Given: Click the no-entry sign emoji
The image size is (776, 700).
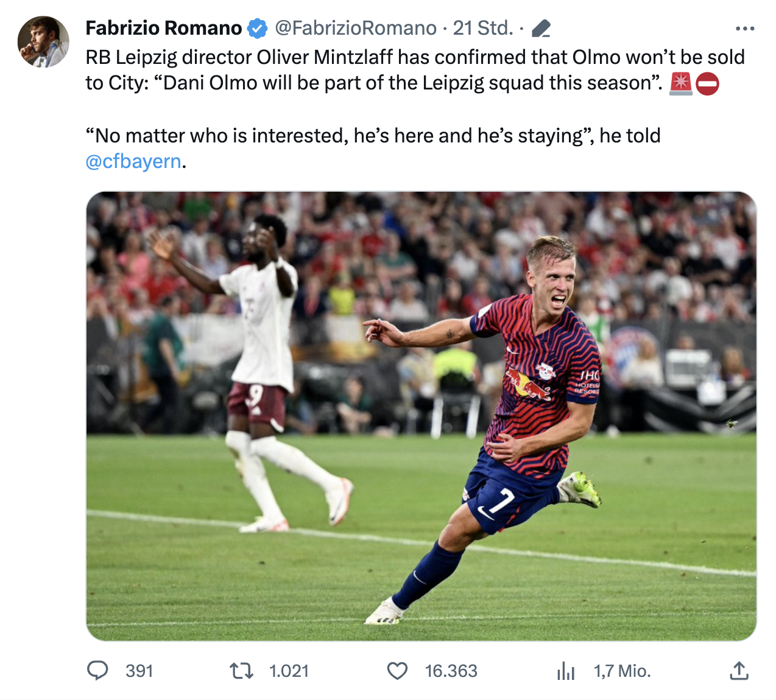Looking at the screenshot, I should pyautogui.click(x=707, y=83).
